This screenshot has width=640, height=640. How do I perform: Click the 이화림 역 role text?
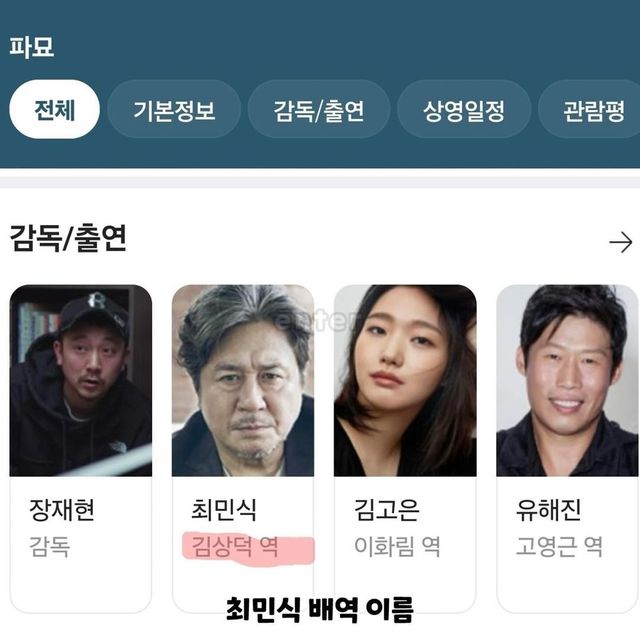(x=398, y=547)
